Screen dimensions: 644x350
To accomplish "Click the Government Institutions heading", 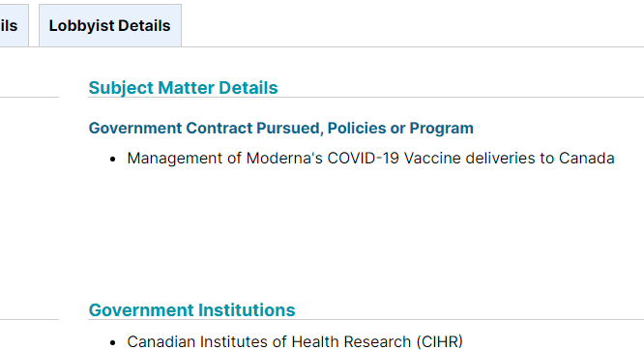I will (x=191, y=310).
